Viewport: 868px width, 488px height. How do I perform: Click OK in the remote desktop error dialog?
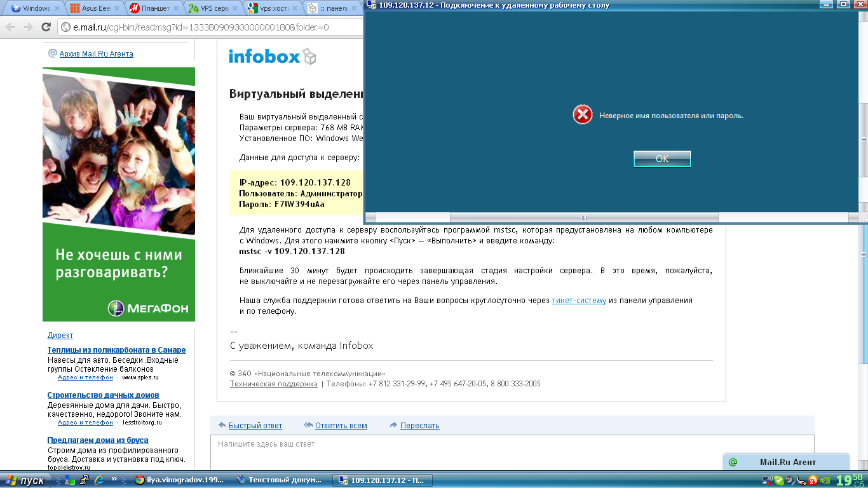(662, 159)
